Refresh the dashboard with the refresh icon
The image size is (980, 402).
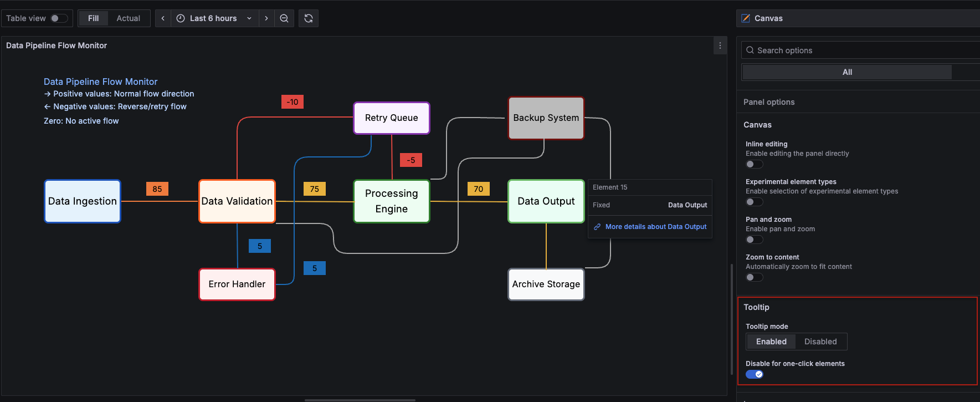309,18
